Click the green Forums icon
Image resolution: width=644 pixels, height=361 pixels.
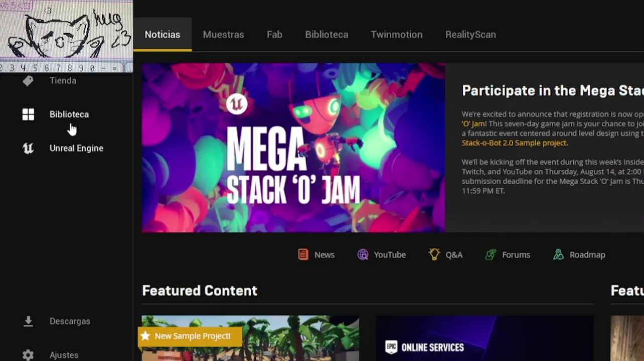[491, 255]
